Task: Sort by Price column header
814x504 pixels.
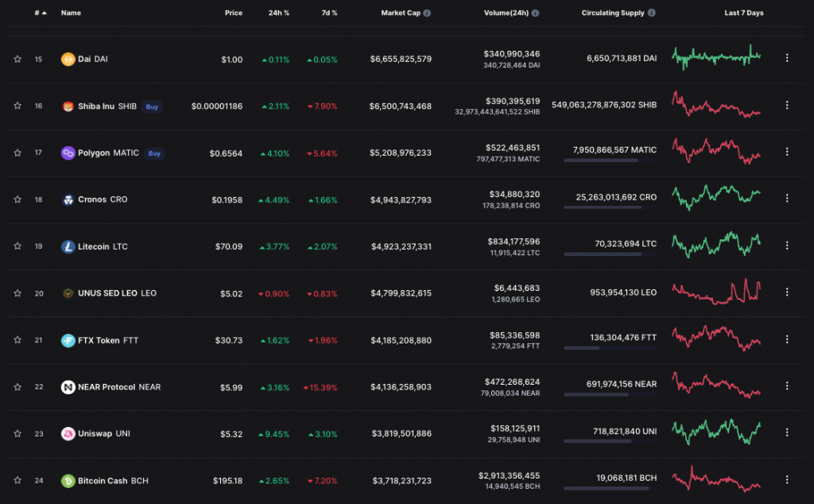Action: click(234, 13)
